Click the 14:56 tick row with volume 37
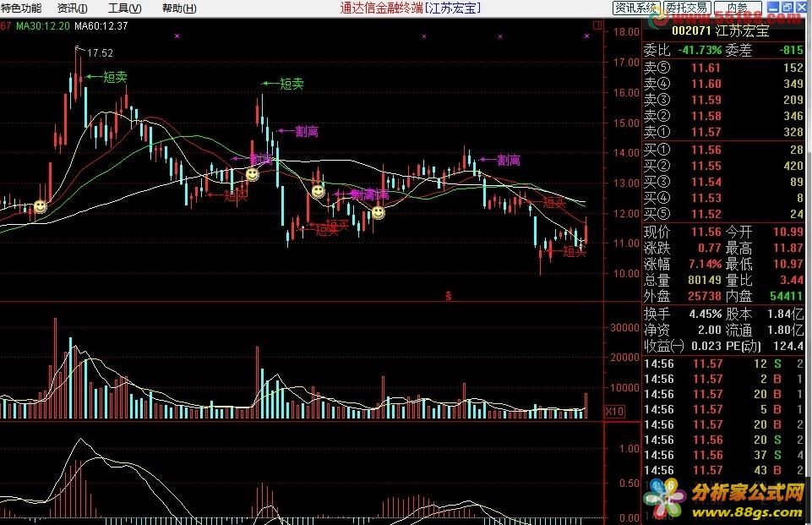Viewport: 812px width, 525px height. click(x=723, y=455)
